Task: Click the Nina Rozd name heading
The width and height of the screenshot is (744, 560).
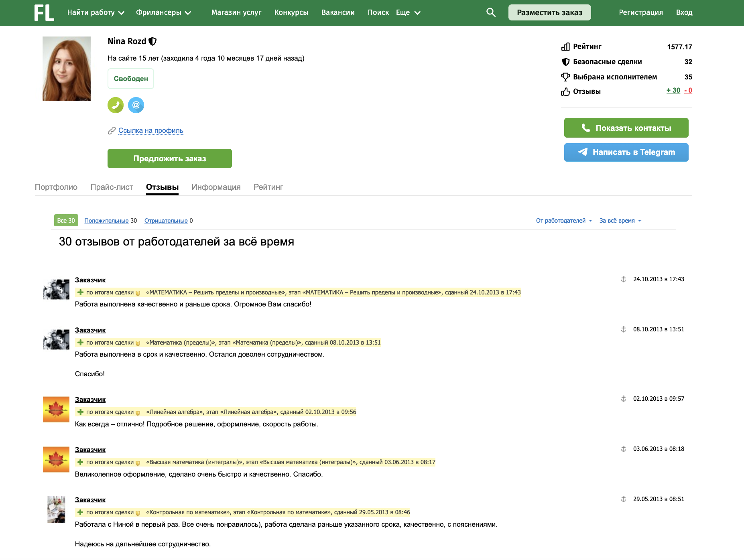Action: (x=127, y=41)
